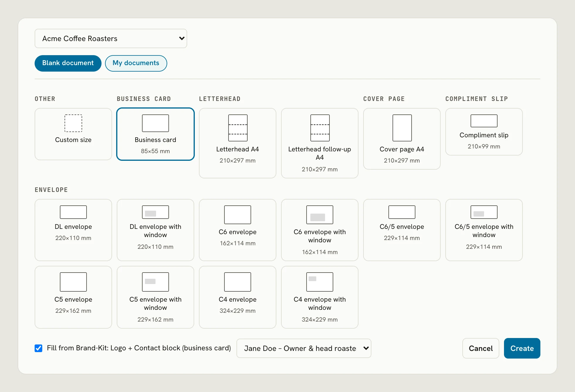Click the 85×55 mm size text
Image resolution: width=575 pixels, height=392 pixels.
155,151
